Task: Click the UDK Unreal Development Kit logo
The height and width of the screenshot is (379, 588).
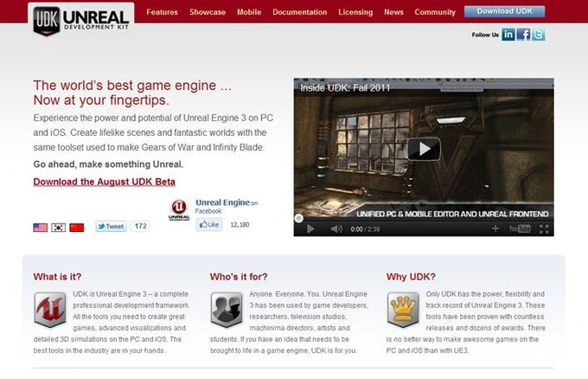Action: 81,20
